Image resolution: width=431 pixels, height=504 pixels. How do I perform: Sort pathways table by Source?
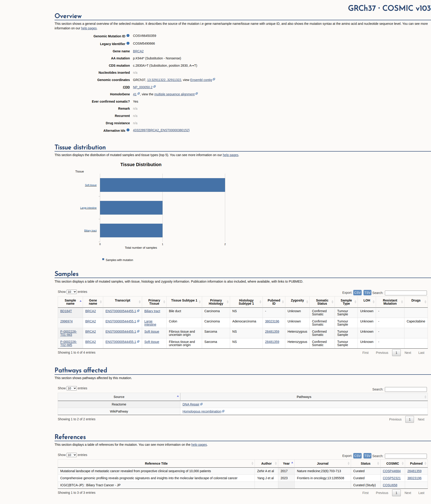point(119,397)
